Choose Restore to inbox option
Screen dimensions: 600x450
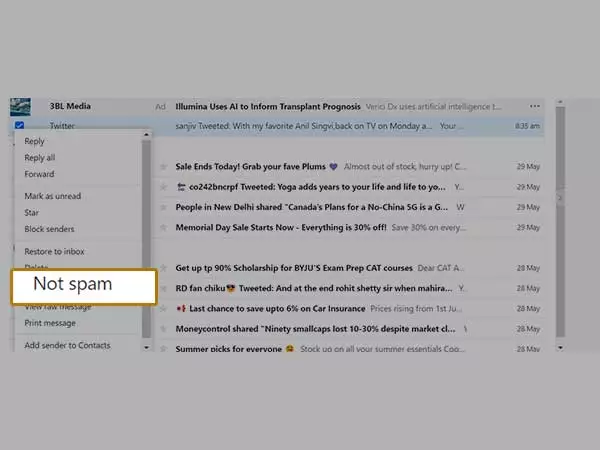click(x=54, y=251)
